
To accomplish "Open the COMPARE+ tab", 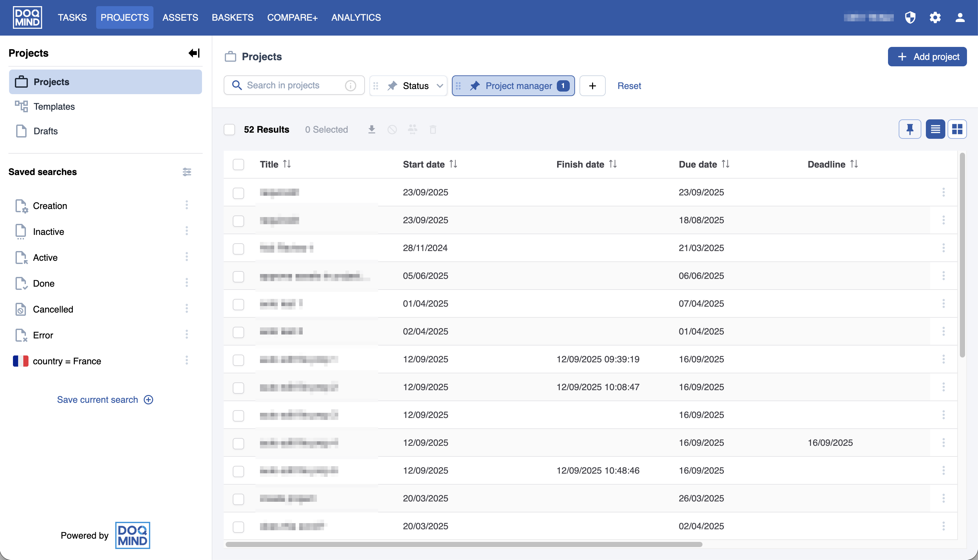I will pos(292,17).
